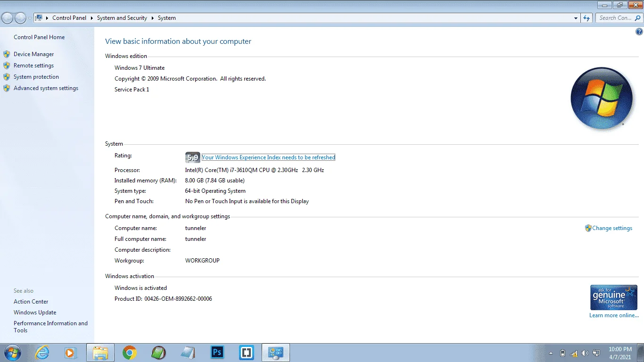The width and height of the screenshot is (644, 362).
Task: Expand arrow after System and Security breadcrumb
Action: pos(153,18)
